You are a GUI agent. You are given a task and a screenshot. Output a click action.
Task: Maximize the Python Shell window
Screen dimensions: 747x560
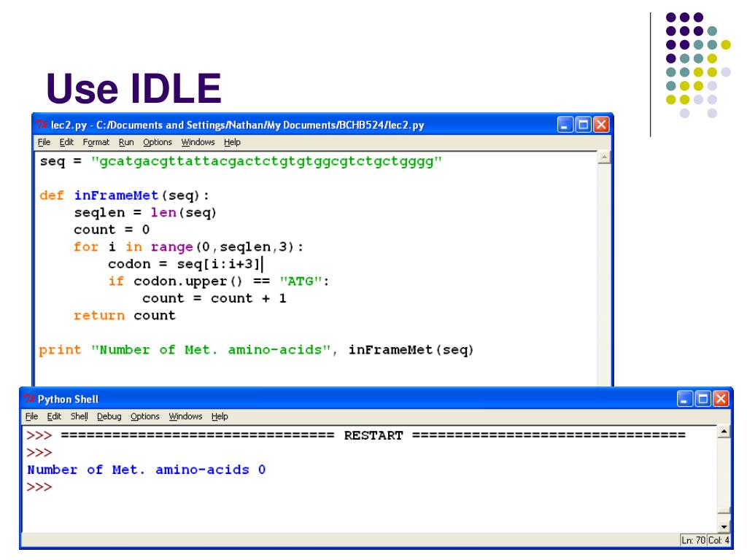click(703, 399)
